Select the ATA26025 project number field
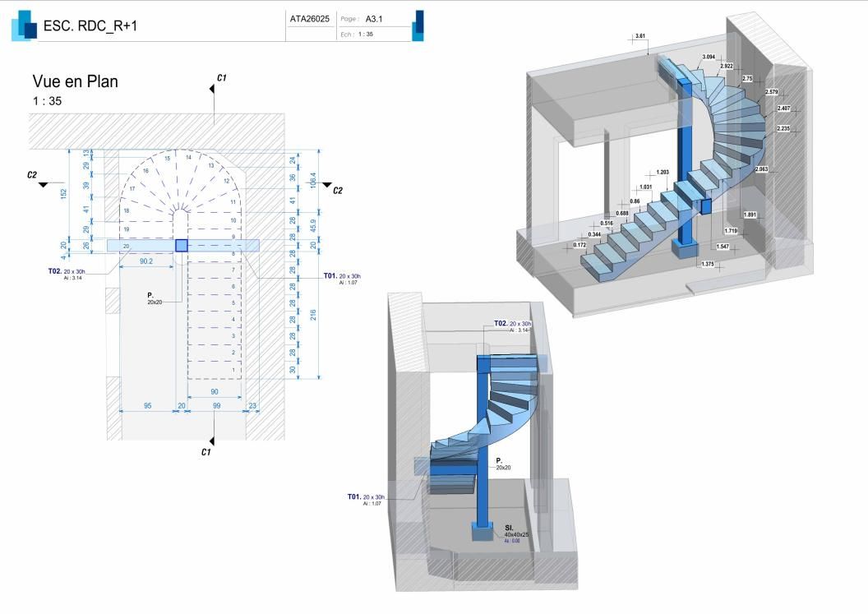Screen dimensions: 868x614 [x=309, y=19]
